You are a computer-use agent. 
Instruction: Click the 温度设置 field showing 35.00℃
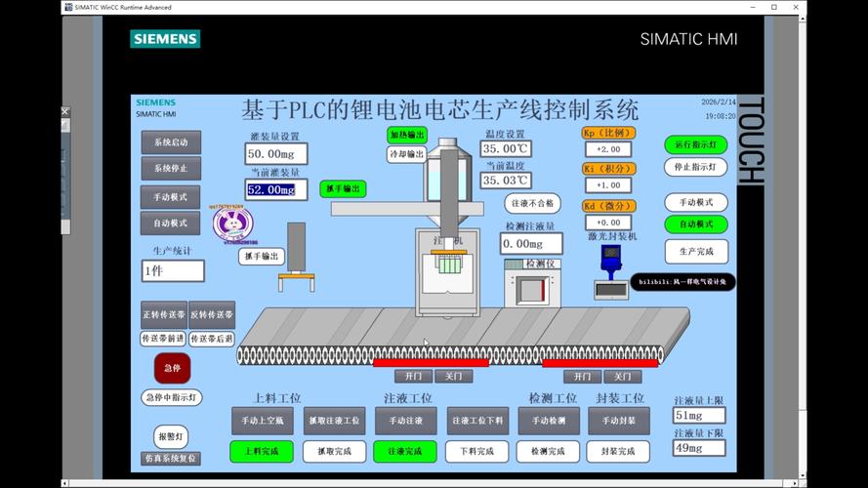click(x=506, y=148)
